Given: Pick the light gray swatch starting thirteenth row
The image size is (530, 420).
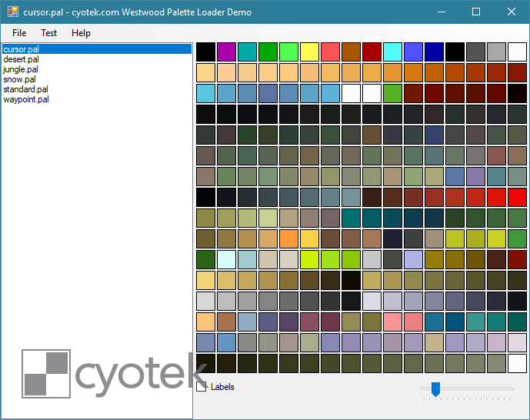Looking at the screenshot, I should click(x=205, y=301).
